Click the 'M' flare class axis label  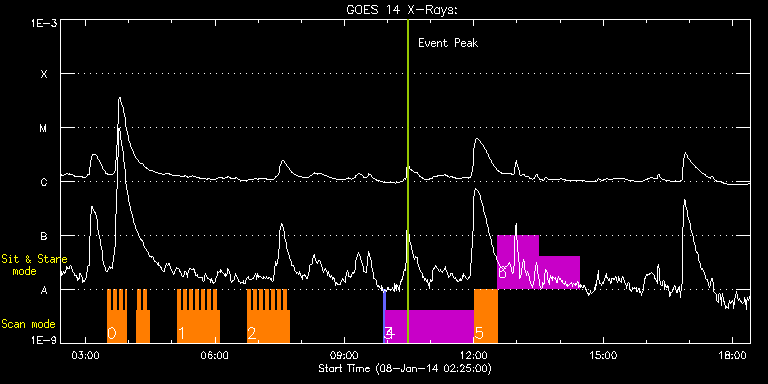click(44, 128)
